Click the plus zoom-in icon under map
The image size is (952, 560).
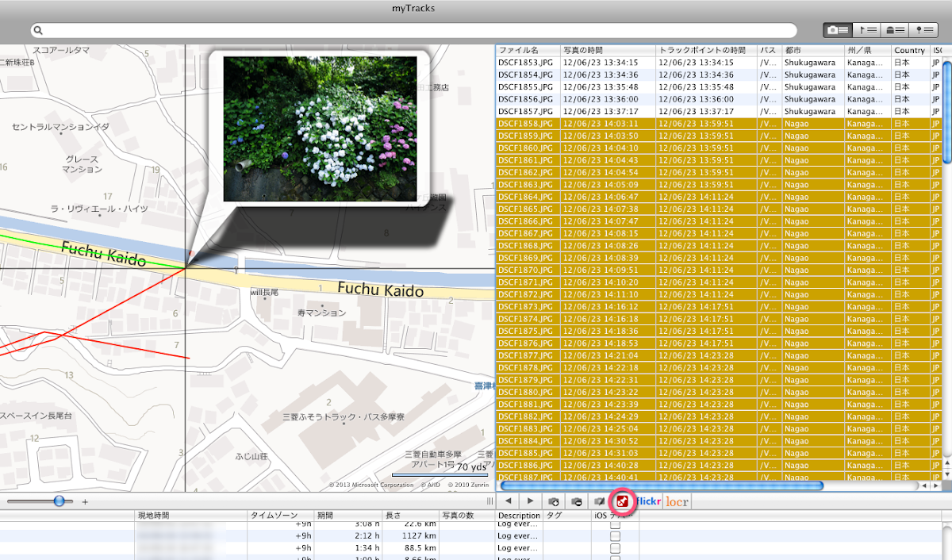85,502
